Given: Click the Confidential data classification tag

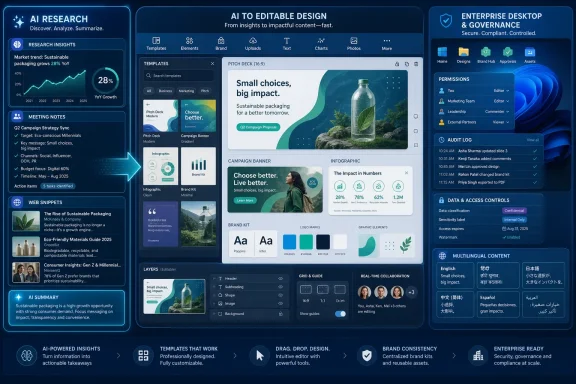Looking at the screenshot, I should [514, 211].
